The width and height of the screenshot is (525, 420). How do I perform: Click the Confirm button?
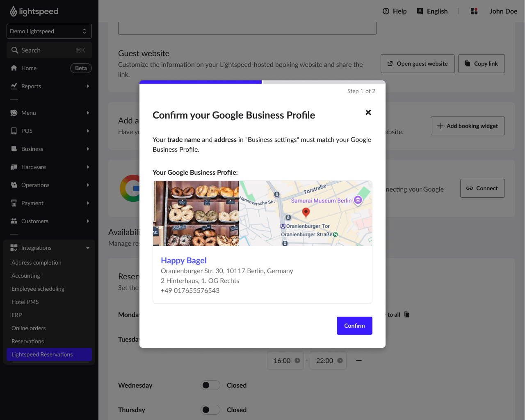(354, 326)
